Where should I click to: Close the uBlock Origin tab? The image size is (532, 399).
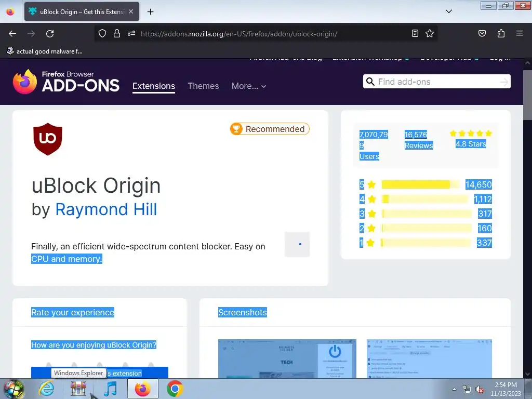[x=131, y=11]
